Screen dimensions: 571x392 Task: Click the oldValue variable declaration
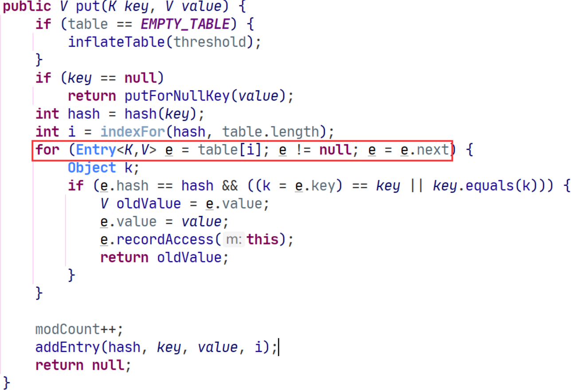pos(149,204)
